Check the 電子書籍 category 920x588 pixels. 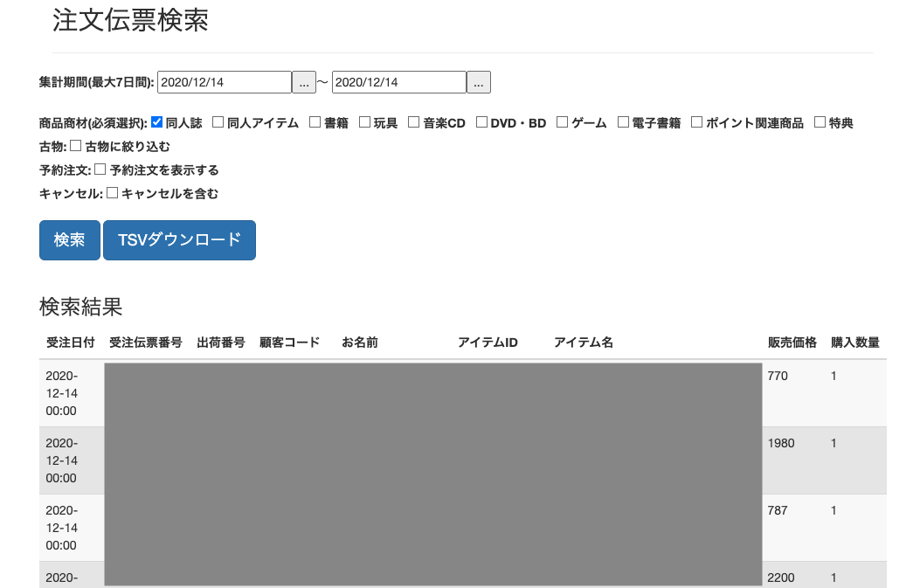click(x=622, y=121)
